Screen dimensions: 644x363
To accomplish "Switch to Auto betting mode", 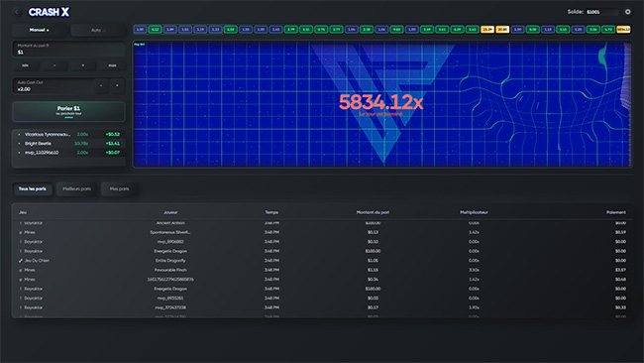I will tap(98, 30).
